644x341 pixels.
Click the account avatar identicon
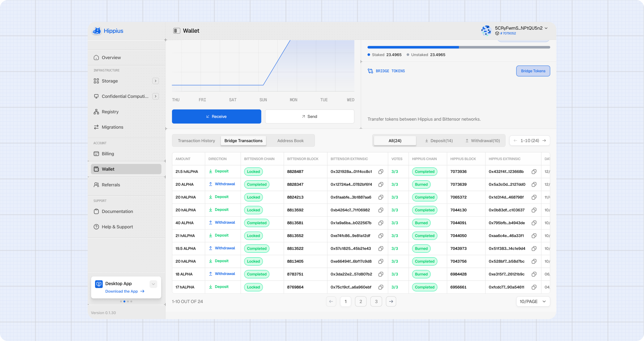pyautogui.click(x=486, y=30)
